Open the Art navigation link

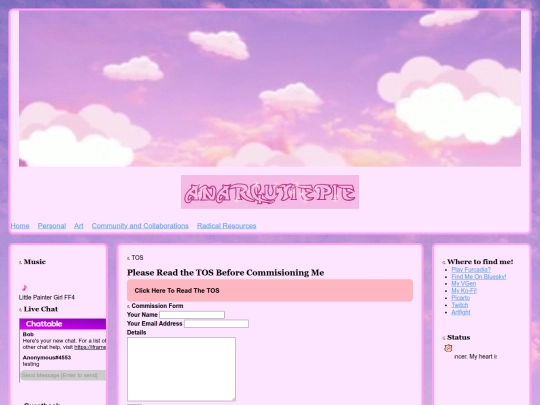(79, 226)
